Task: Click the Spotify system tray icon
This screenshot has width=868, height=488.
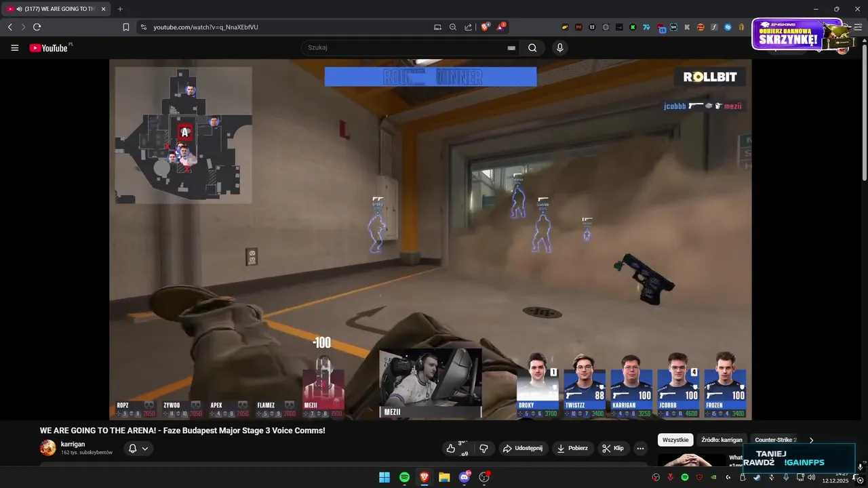Action: [x=685, y=477]
